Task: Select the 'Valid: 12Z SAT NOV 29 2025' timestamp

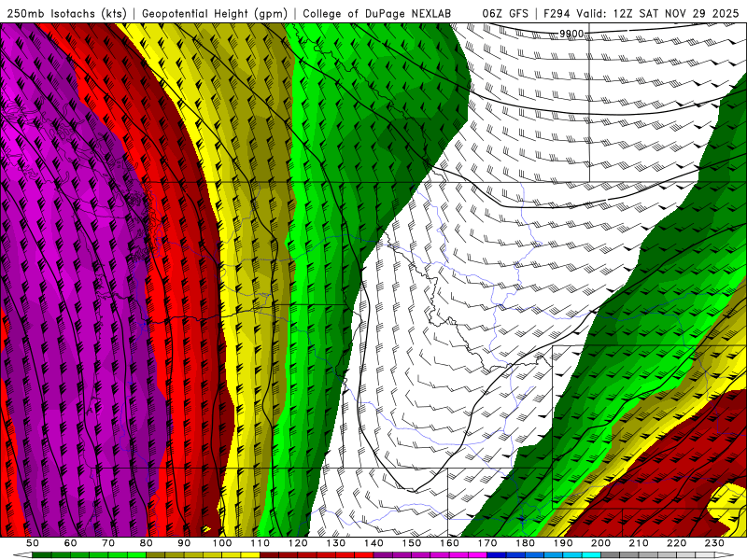Action: point(657,14)
